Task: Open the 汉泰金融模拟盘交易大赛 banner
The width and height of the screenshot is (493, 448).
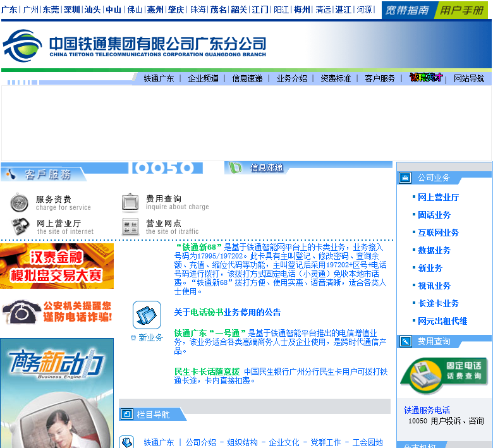Action: (57, 266)
